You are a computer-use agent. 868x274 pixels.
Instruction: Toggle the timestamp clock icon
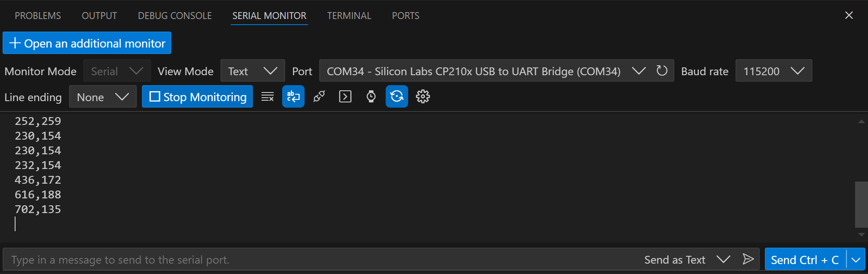(x=371, y=96)
